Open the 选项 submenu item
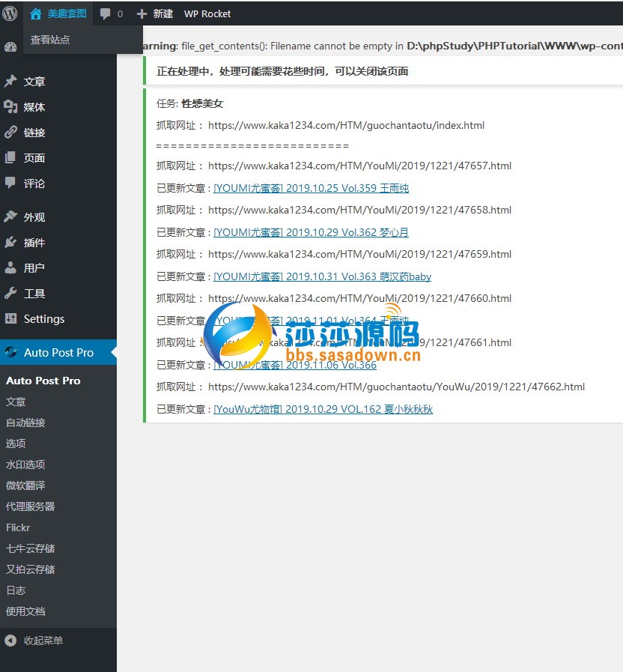This screenshot has height=672, width=623. 16,444
